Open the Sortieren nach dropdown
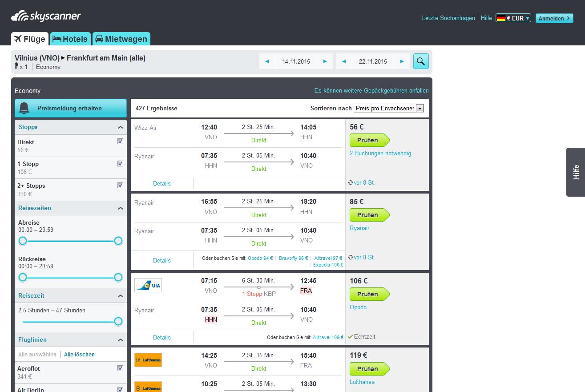This screenshot has width=585, height=392. tap(388, 108)
